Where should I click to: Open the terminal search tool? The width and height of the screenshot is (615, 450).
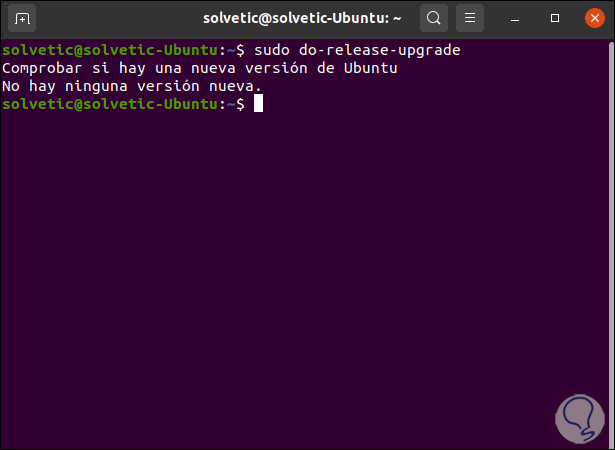[x=434, y=18]
